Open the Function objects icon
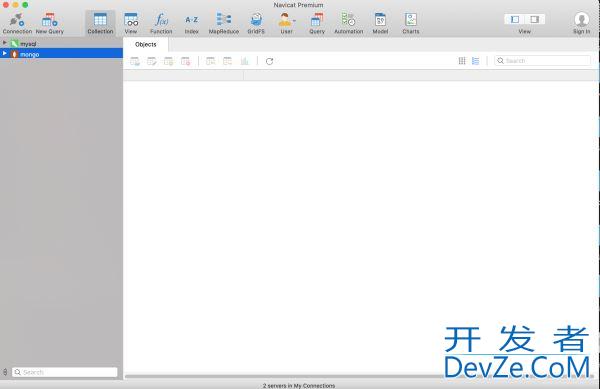Screen dimensions: 600x389 tap(161, 23)
